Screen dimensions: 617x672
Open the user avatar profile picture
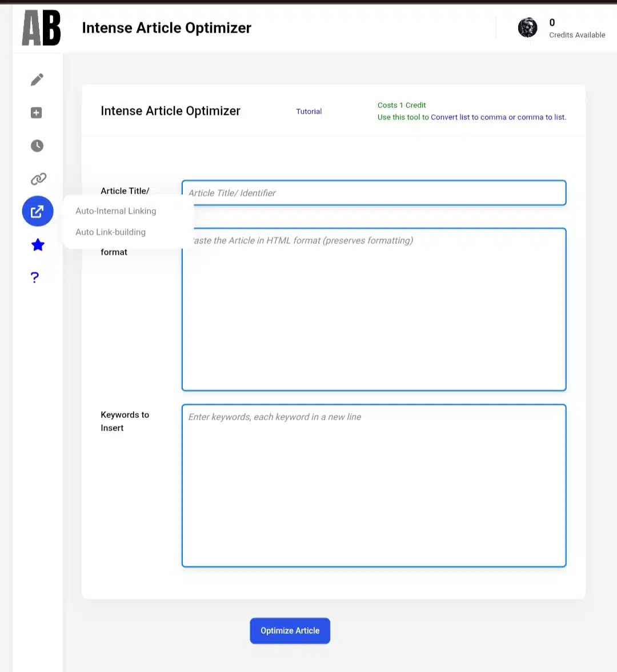tap(527, 28)
